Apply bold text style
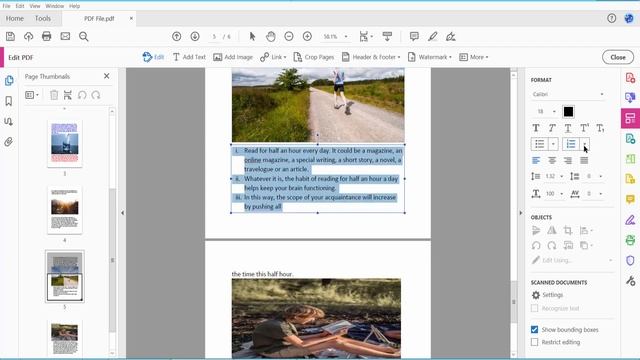This screenshot has width=640, height=360. 536,128
